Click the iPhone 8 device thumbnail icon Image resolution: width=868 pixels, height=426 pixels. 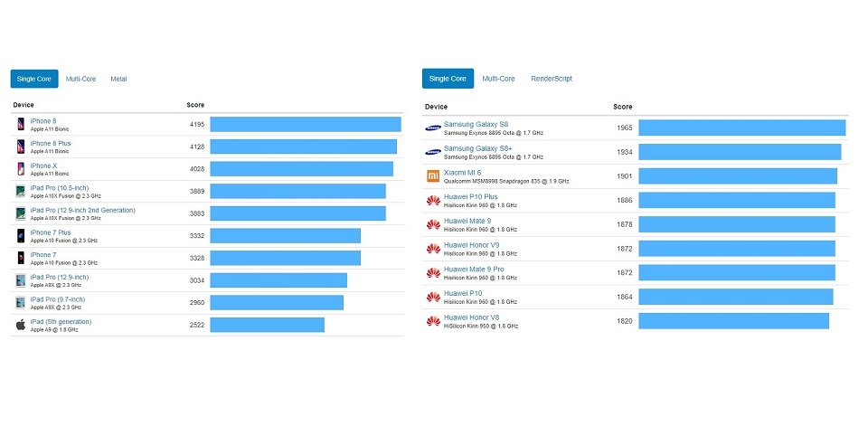(21, 124)
